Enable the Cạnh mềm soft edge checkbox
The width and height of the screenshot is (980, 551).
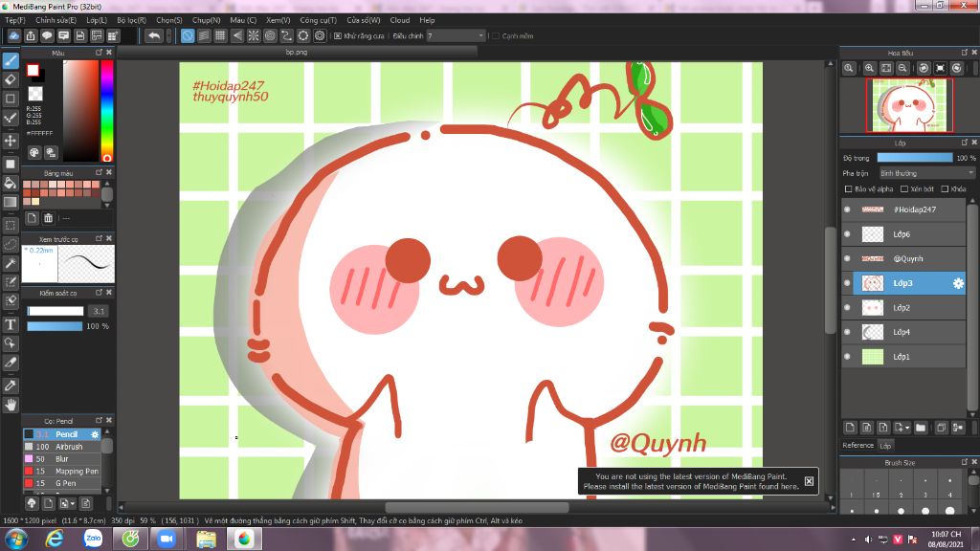tap(496, 36)
